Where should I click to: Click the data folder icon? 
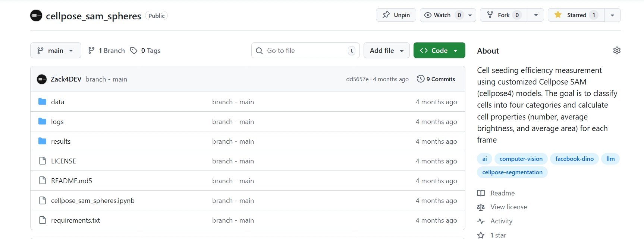coord(42,102)
